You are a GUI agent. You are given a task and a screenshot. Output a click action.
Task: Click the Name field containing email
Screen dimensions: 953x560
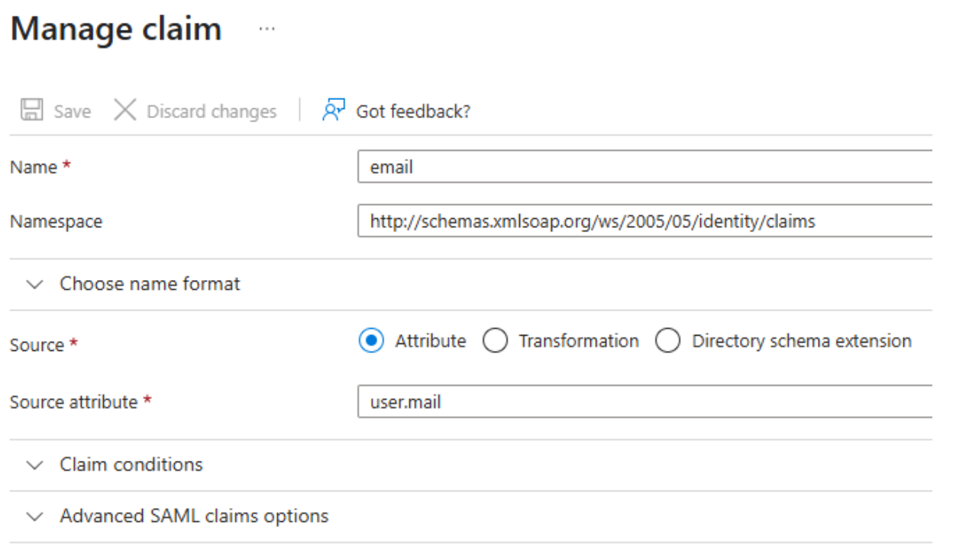tap(645, 166)
